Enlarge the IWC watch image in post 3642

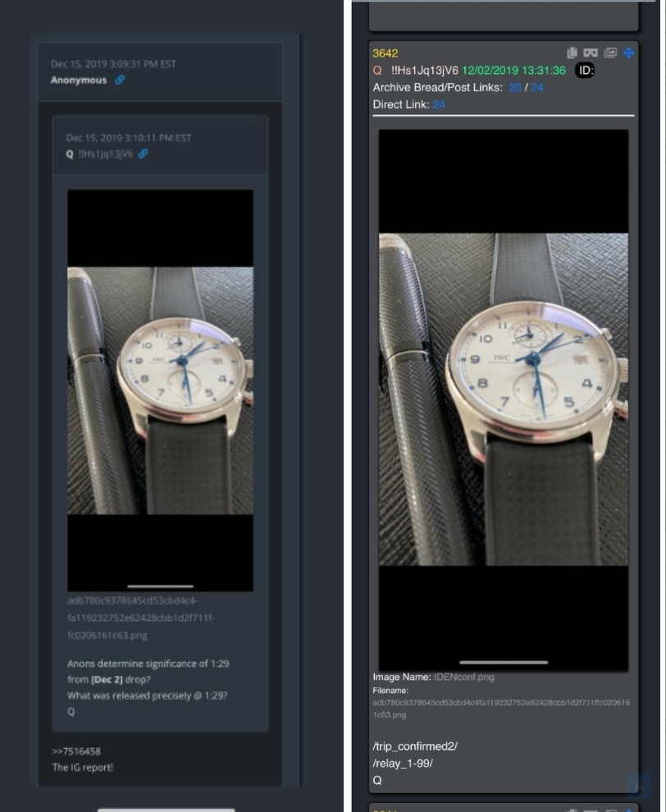tap(504, 399)
